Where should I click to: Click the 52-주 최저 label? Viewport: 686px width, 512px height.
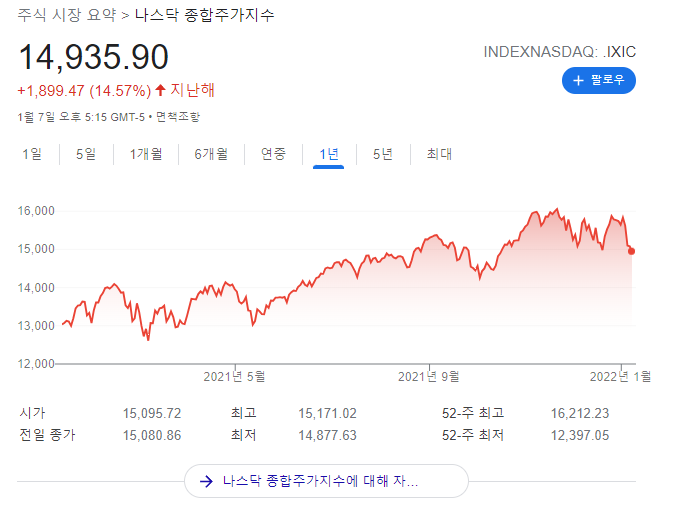point(473,435)
